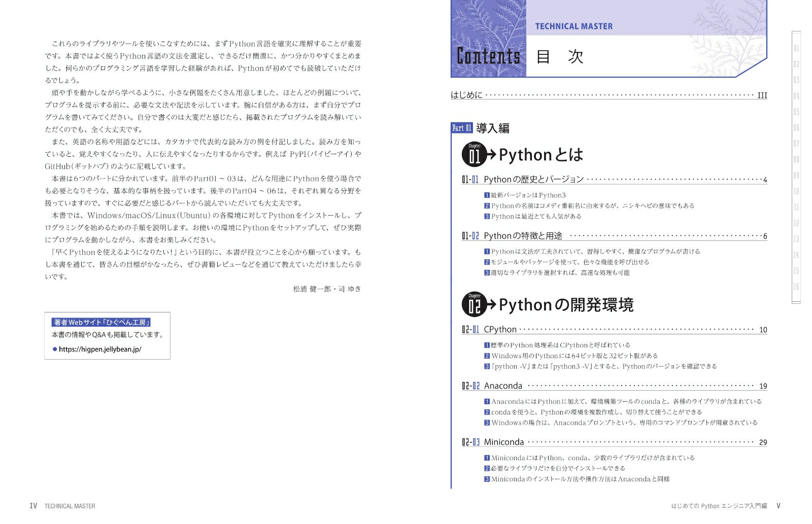The height and width of the screenshot is (524, 812).
Task: Click the blue dot beside the higpen URL
Action: 55,349
